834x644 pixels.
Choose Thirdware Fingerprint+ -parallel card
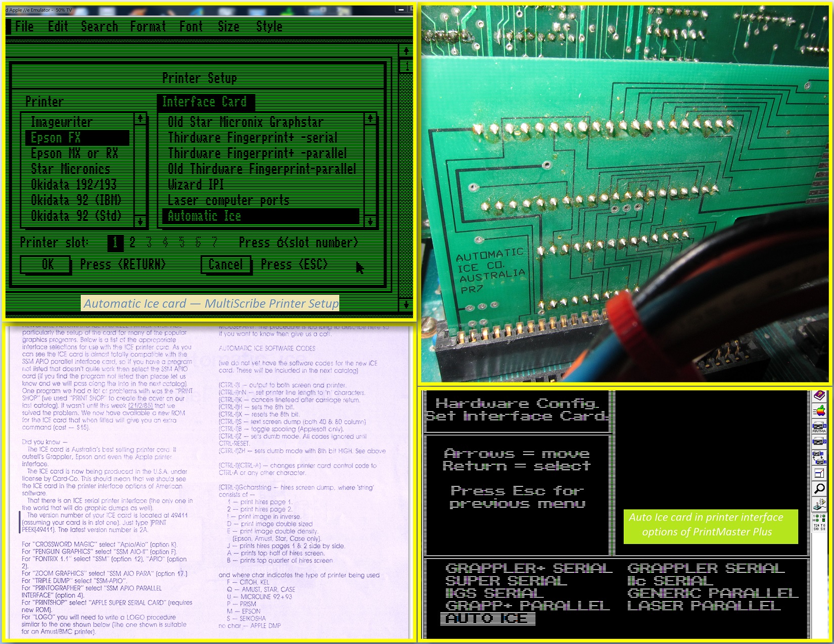[260, 154]
